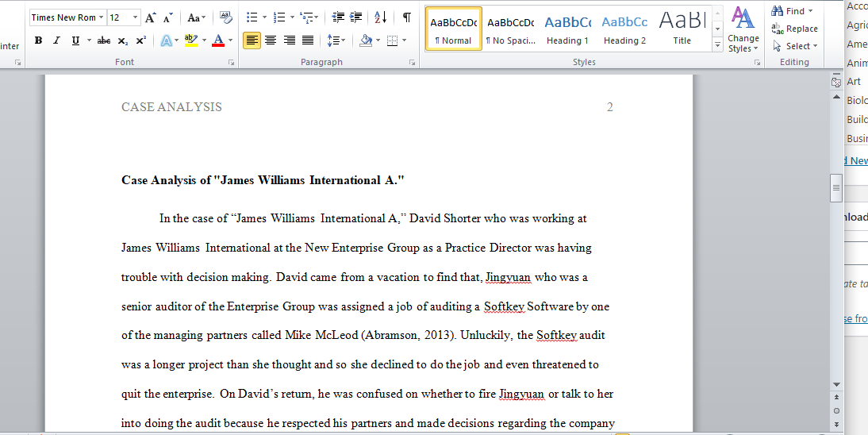Open Change Styles menu
Image resolution: width=868 pixels, height=435 pixels.
pyautogui.click(x=743, y=29)
